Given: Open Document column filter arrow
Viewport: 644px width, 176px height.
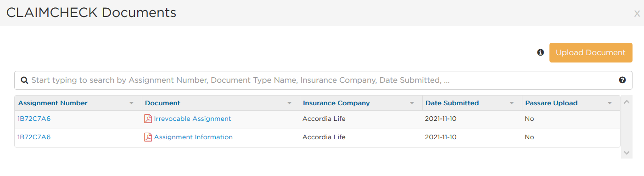Looking at the screenshot, I should [x=289, y=103].
